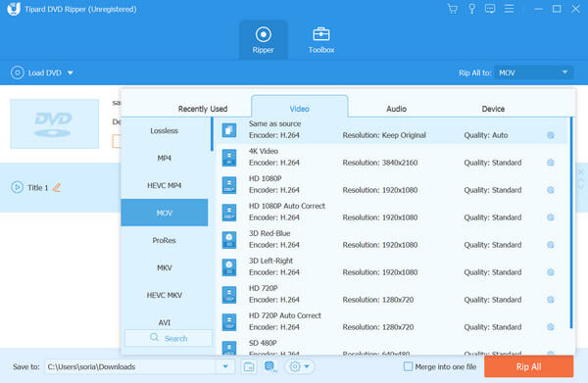Expand the Load DVD dropdown arrow
The width and height of the screenshot is (588, 383).
click(x=71, y=72)
